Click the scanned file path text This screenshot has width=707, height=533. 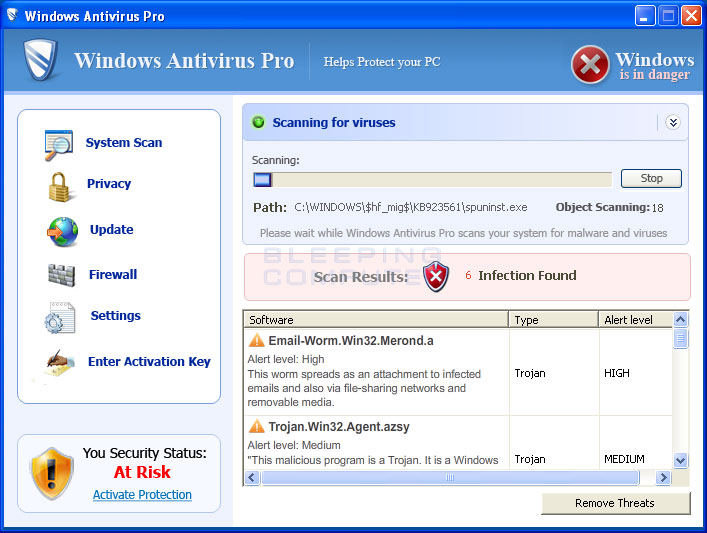tap(411, 207)
